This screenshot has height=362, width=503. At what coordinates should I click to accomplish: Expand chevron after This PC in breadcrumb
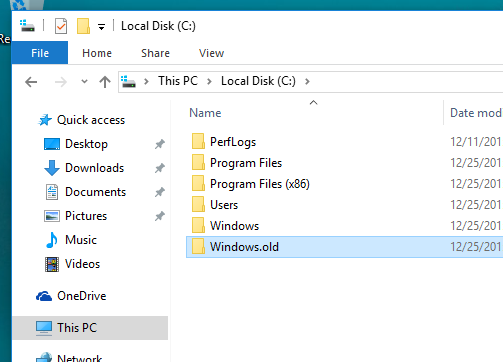209,81
